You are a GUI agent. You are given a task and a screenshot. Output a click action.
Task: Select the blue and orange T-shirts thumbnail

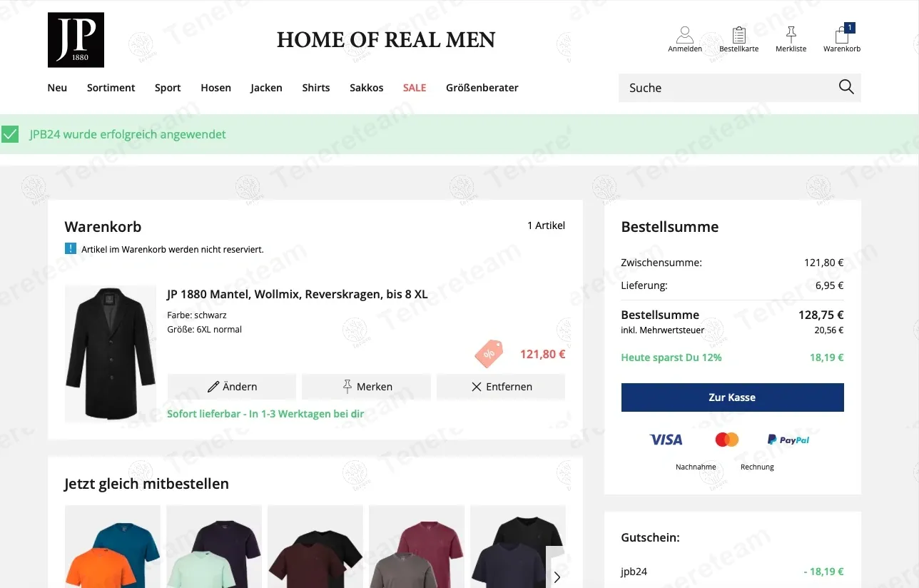click(113, 547)
